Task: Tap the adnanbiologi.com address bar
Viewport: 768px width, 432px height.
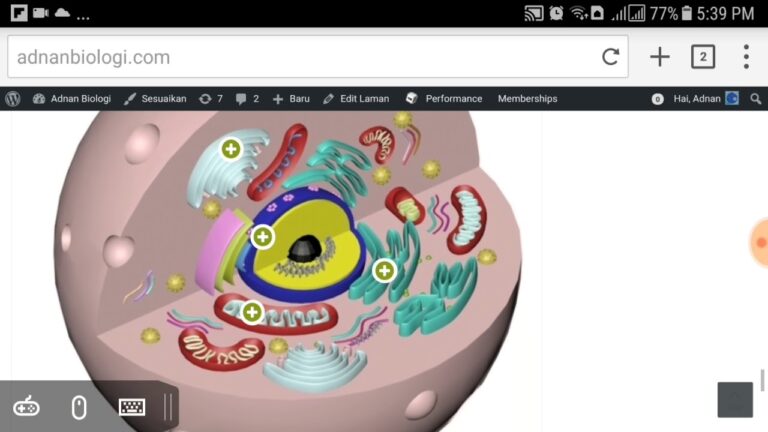Action: point(300,57)
